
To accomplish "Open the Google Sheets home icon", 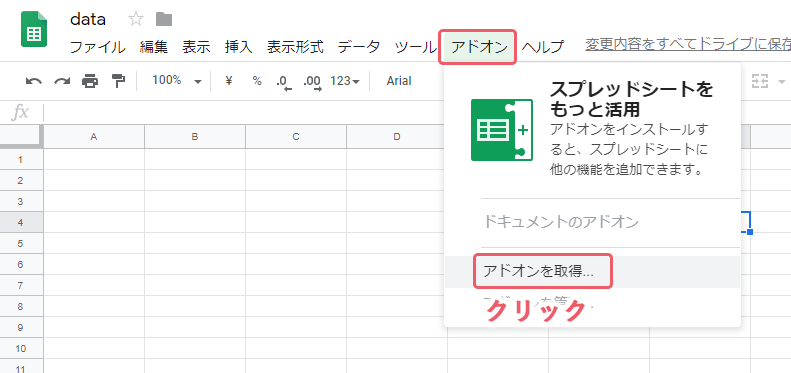I will 34,29.
